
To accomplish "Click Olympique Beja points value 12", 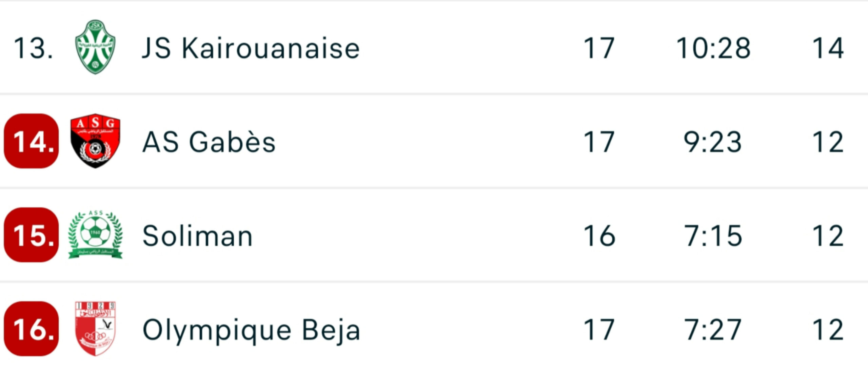I will click(828, 330).
